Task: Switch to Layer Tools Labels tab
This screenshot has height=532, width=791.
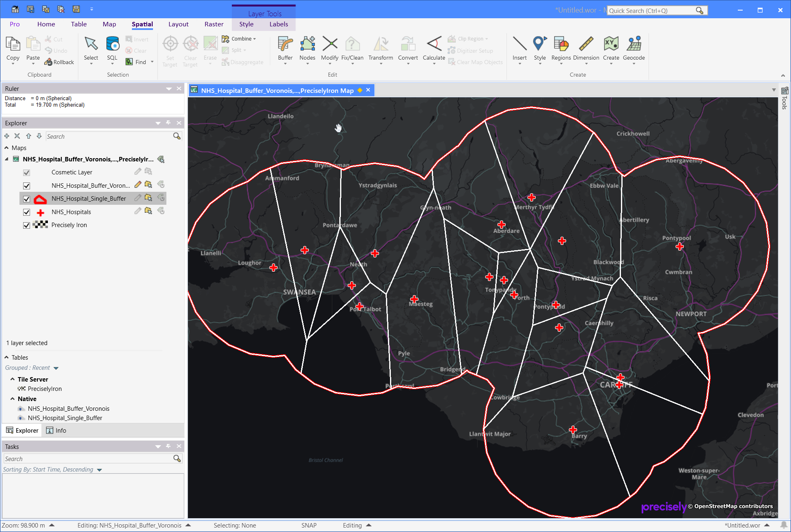Action: tap(278, 24)
